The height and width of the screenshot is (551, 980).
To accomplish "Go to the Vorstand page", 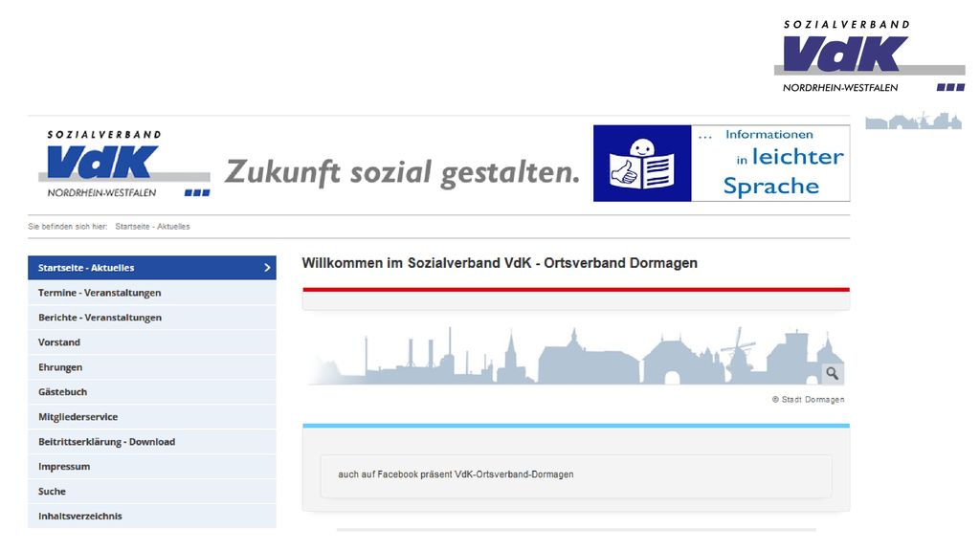I will [152, 342].
